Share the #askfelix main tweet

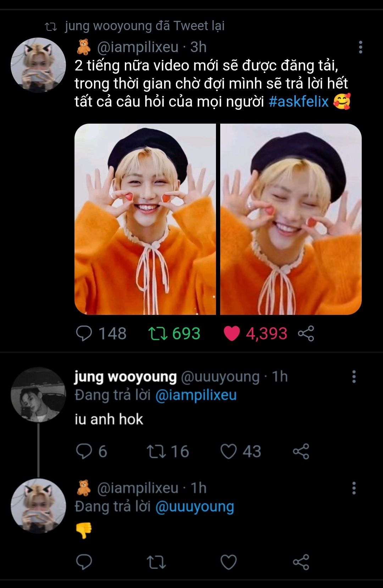306,333
